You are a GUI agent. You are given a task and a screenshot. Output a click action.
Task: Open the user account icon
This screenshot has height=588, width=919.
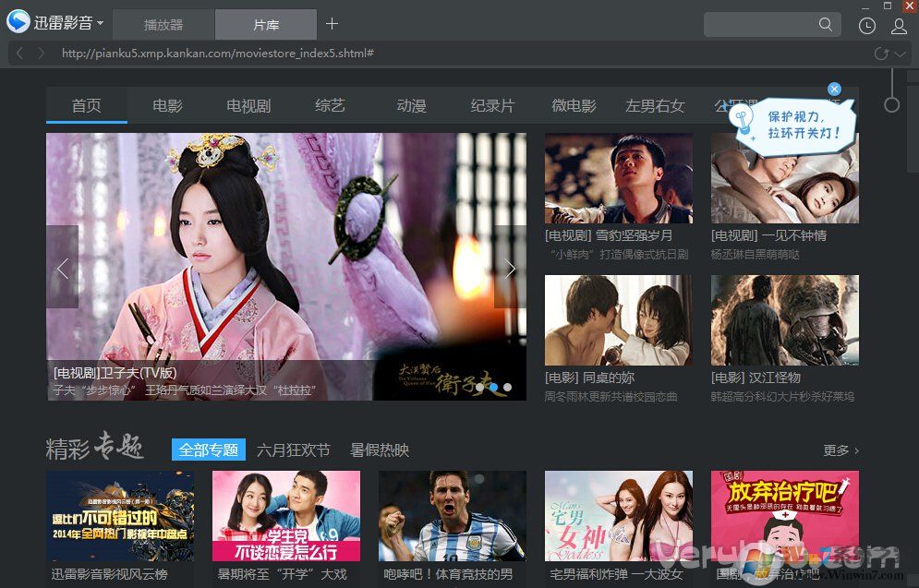(x=899, y=26)
